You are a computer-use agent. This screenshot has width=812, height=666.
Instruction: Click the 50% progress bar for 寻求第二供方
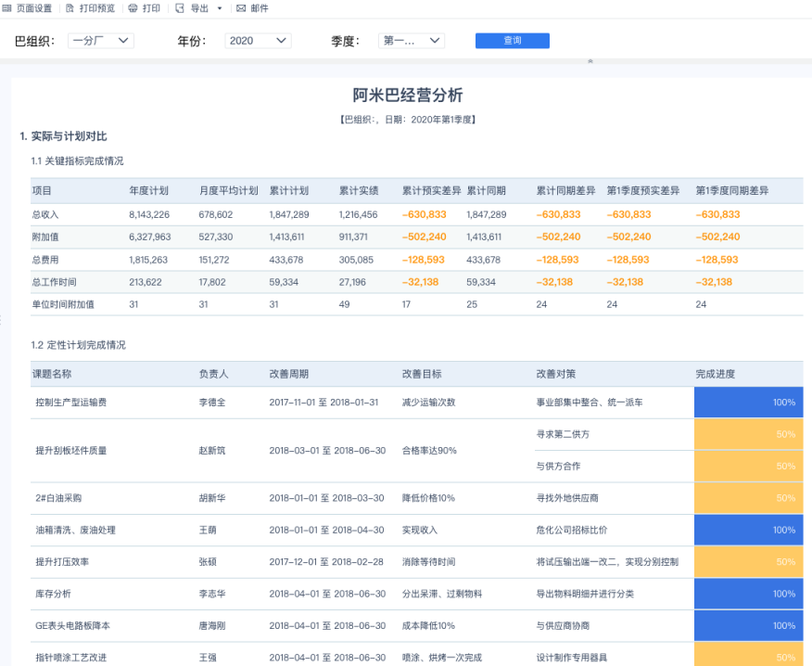pyautogui.click(x=748, y=434)
